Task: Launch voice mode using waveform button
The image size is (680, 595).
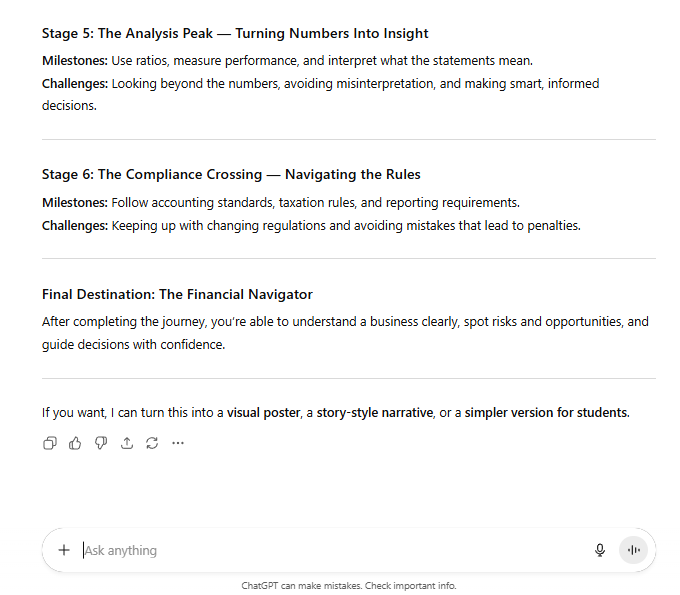Action: click(x=633, y=550)
